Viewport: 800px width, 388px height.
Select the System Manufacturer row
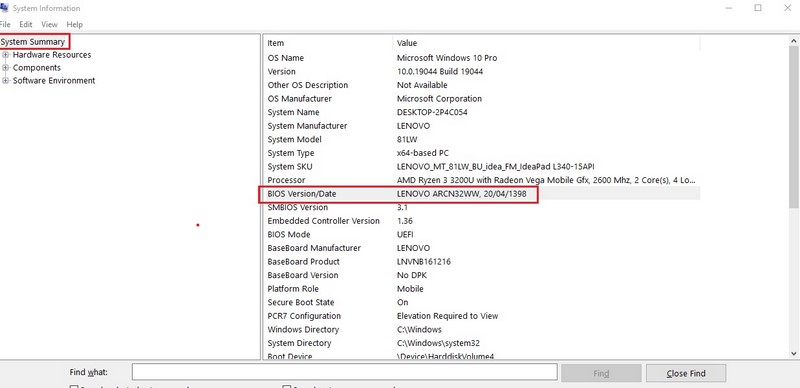tap(482, 126)
